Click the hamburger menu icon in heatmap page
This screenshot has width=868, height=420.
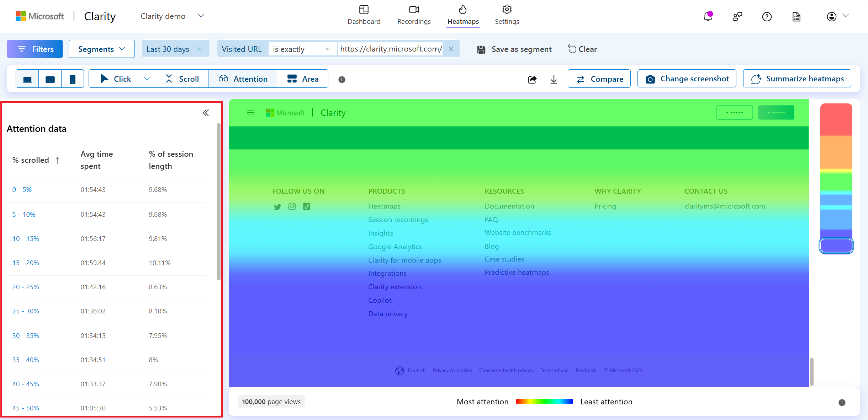click(x=251, y=113)
